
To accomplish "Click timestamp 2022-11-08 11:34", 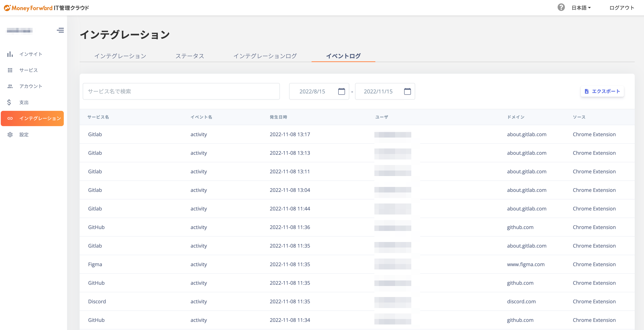I will click(x=290, y=320).
